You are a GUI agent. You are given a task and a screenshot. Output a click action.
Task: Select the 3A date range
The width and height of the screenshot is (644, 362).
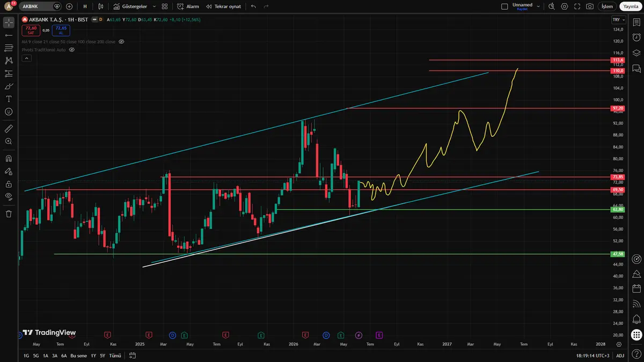pyautogui.click(x=55, y=356)
